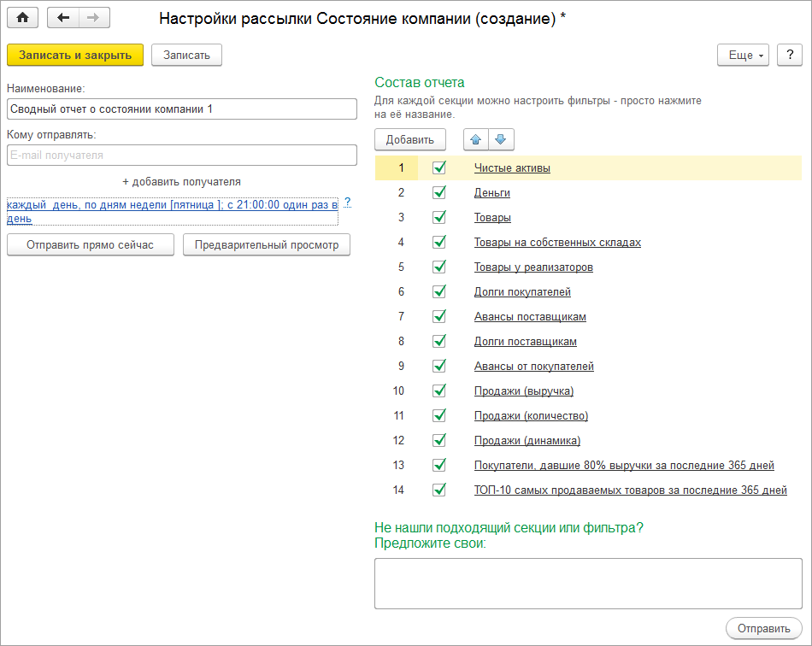Open help with the question mark button
This screenshot has height=646, width=812.
tap(790, 55)
